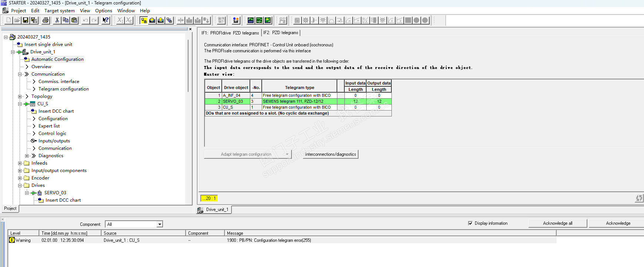Click the Inputs/outputs switch icon in tree
Screen dimensions: 644x267
(x=34, y=141)
